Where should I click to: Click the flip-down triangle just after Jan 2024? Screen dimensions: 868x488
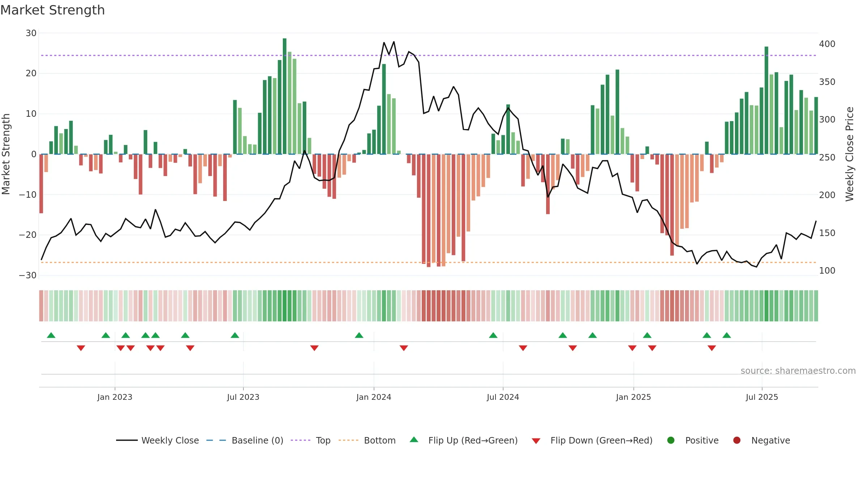(404, 348)
